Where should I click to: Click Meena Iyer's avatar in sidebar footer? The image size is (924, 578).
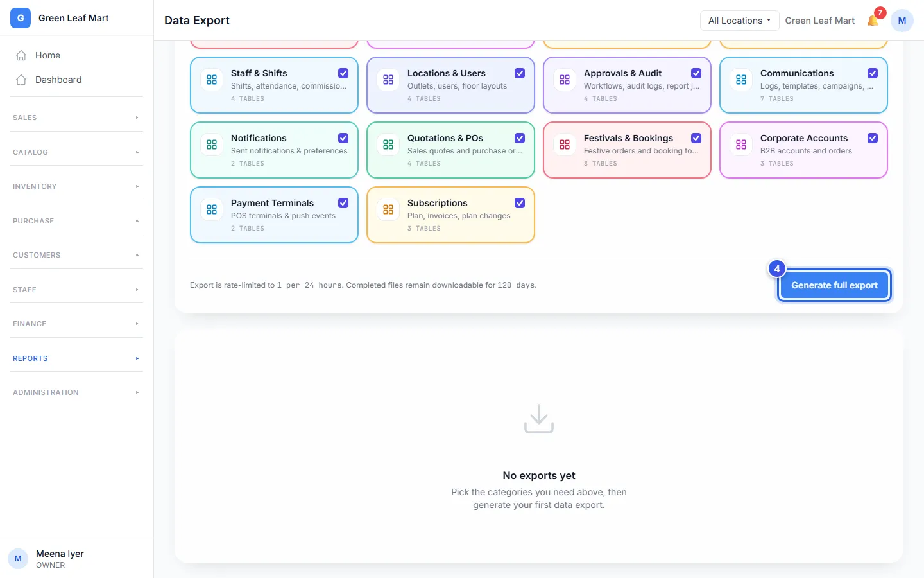coord(18,559)
